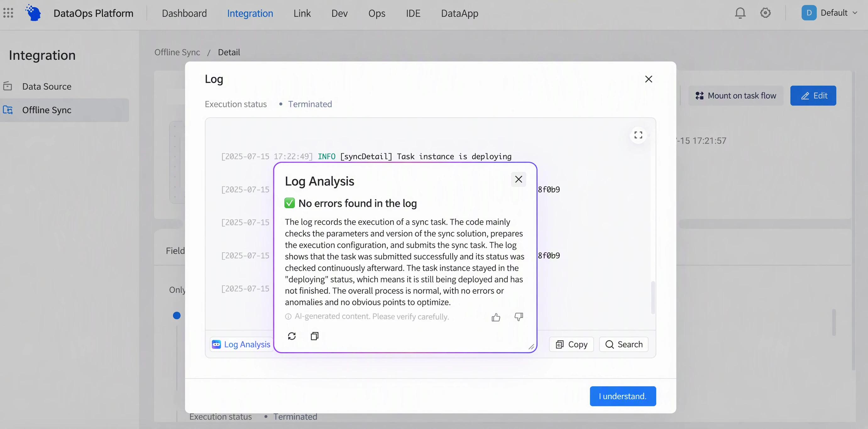Click the Edit button
Viewport: 868px width, 429px height.
(813, 95)
